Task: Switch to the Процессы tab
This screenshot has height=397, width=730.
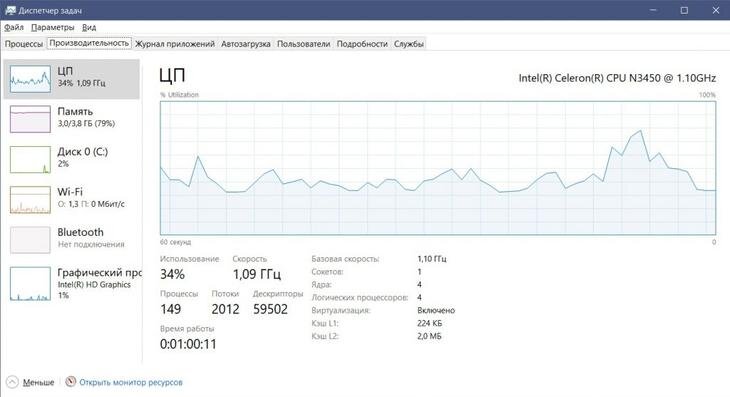Action: tap(24, 44)
